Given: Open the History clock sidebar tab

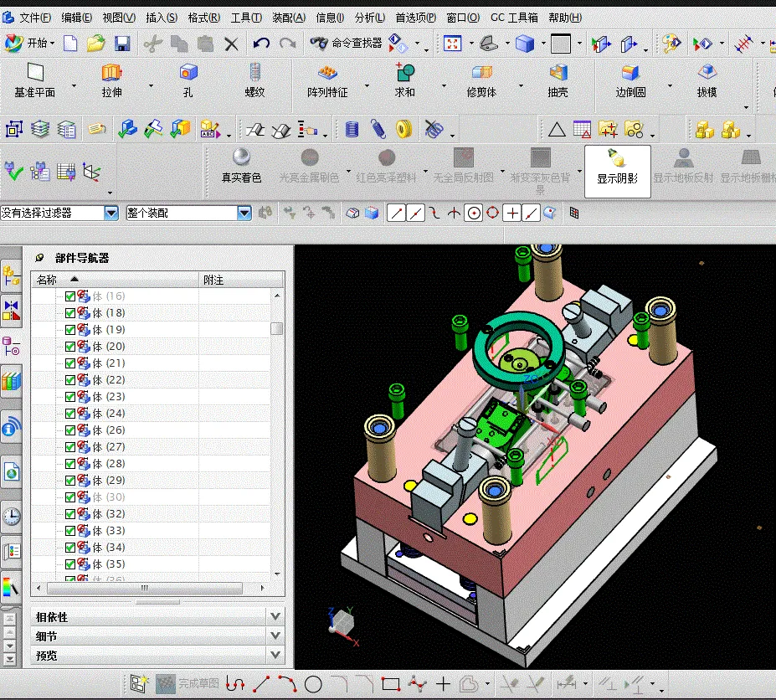Looking at the screenshot, I should coord(11,517).
